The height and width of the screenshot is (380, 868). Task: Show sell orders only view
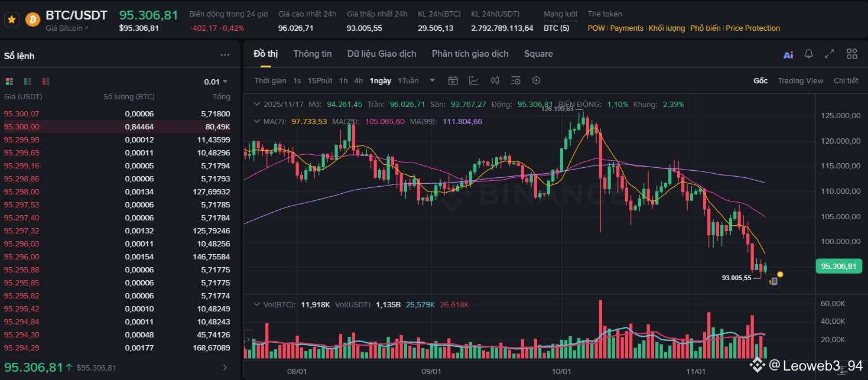coord(46,82)
